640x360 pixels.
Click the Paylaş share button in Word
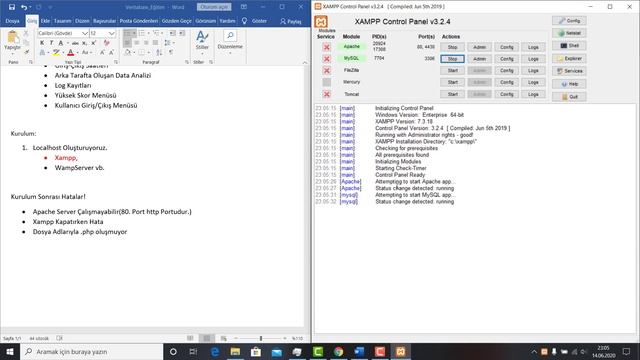(x=291, y=21)
